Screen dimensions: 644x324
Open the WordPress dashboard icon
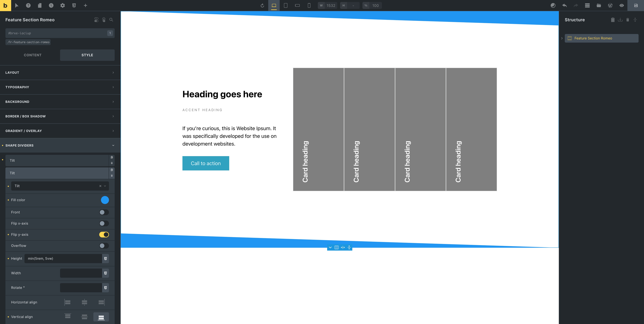coord(610,5)
